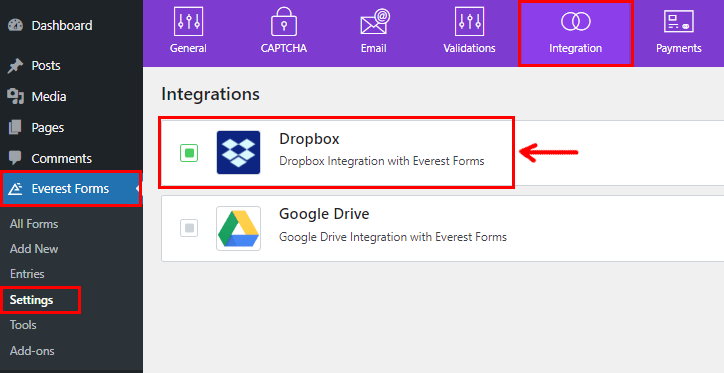
Task: Click the Pages icon in sidebar
Action: [15, 127]
